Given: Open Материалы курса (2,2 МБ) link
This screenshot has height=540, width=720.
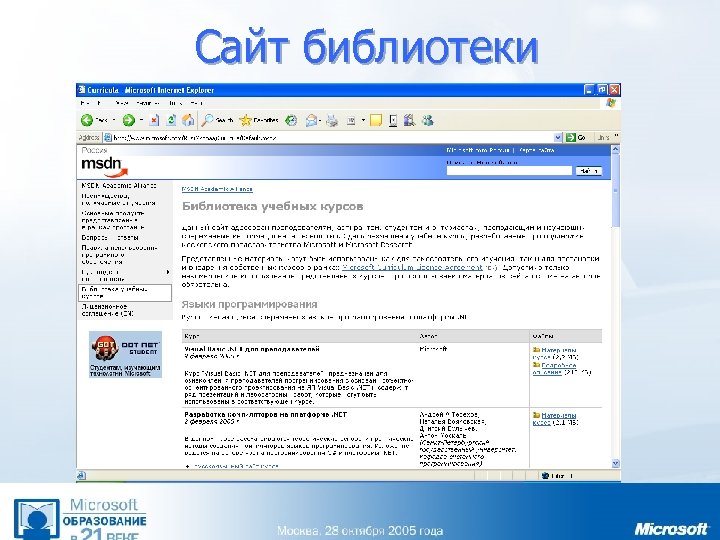Looking at the screenshot, I should (x=556, y=353).
